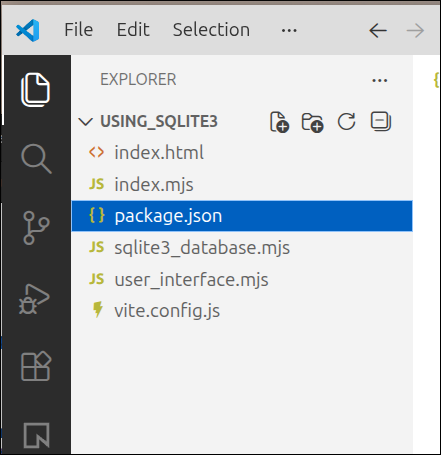This screenshot has width=441, height=455.
Task: Go forward with the right arrow
Action: pos(415,31)
